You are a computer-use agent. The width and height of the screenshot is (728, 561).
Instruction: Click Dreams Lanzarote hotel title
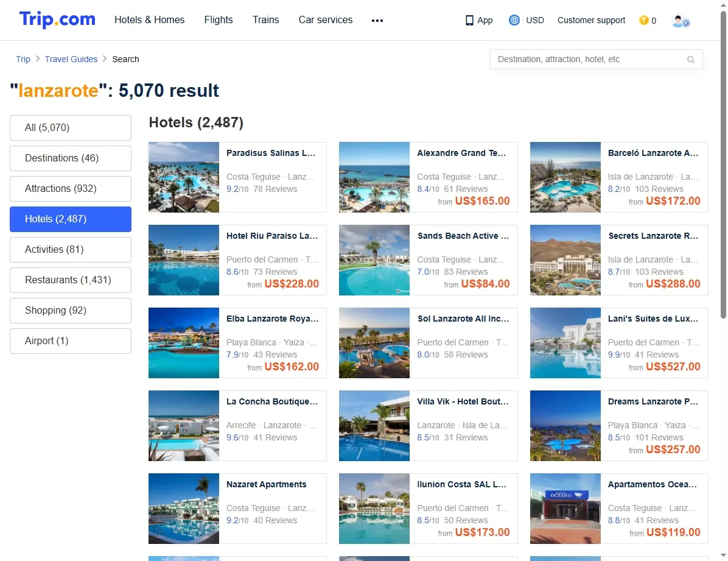[653, 401]
